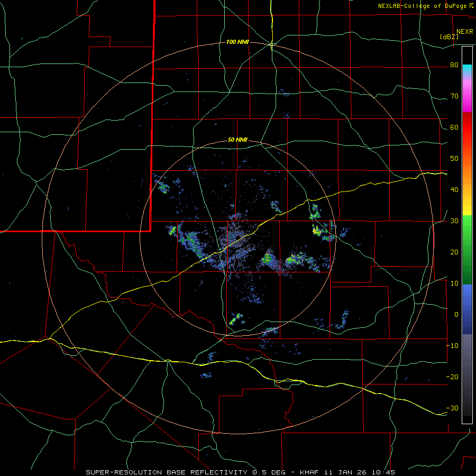Select the 100 NMI range ring label
476x476 pixels.
(x=237, y=42)
